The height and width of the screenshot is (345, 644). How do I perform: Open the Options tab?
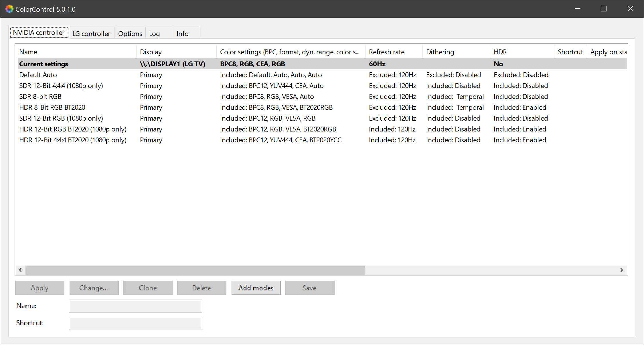130,33
